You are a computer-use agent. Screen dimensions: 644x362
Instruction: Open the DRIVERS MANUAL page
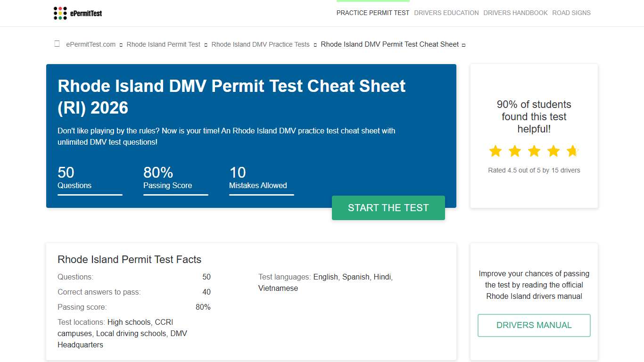534,325
